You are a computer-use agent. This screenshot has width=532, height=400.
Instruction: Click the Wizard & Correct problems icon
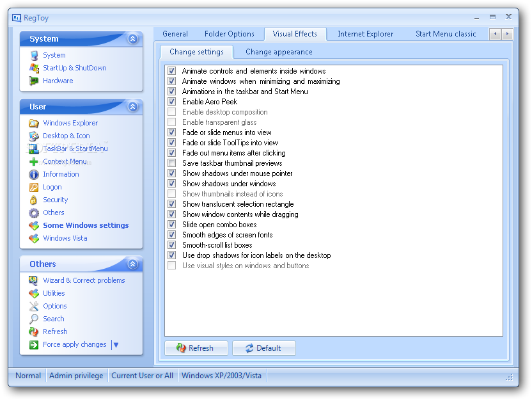(34, 280)
